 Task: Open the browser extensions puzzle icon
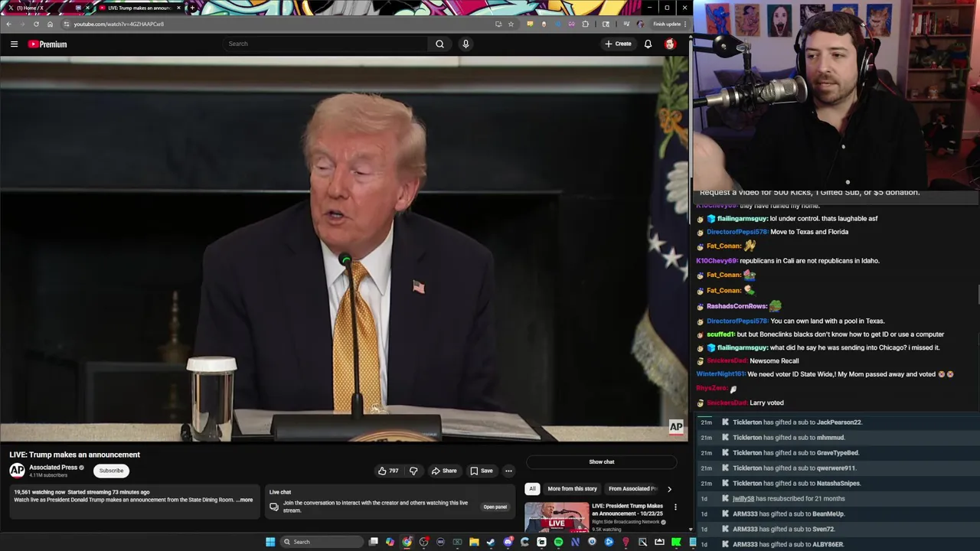click(x=586, y=24)
